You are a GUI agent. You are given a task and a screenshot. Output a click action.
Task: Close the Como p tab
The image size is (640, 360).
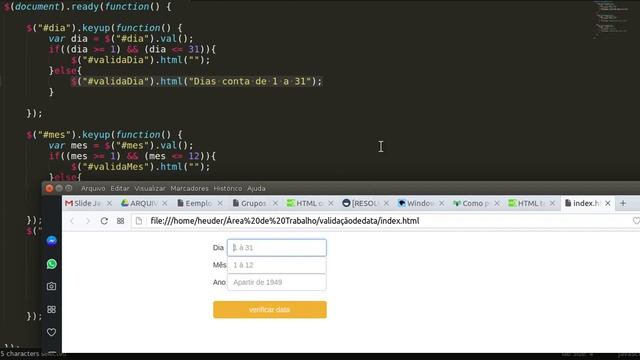pos(497,203)
